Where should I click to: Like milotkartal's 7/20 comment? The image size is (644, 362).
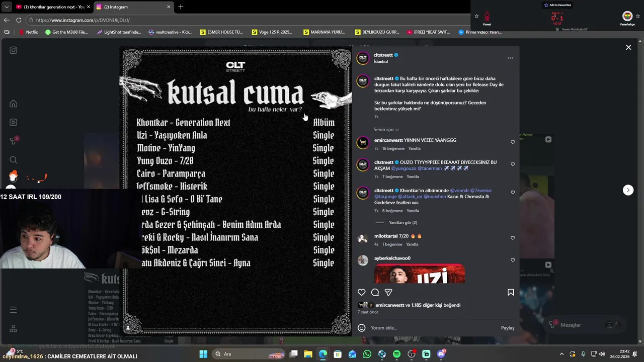pyautogui.click(x=513, y=238)
